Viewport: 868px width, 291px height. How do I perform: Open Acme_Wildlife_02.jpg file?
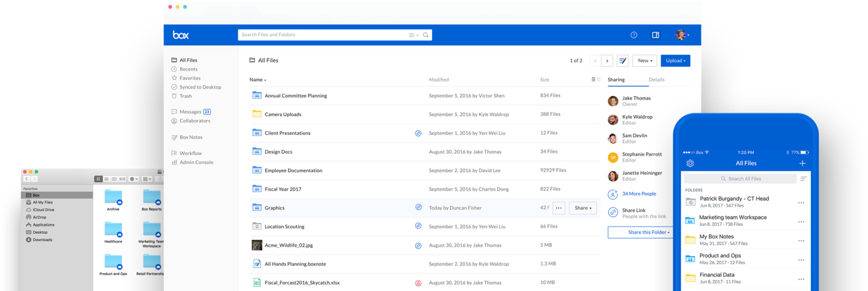pyautogui.click(x=289, y=245)
